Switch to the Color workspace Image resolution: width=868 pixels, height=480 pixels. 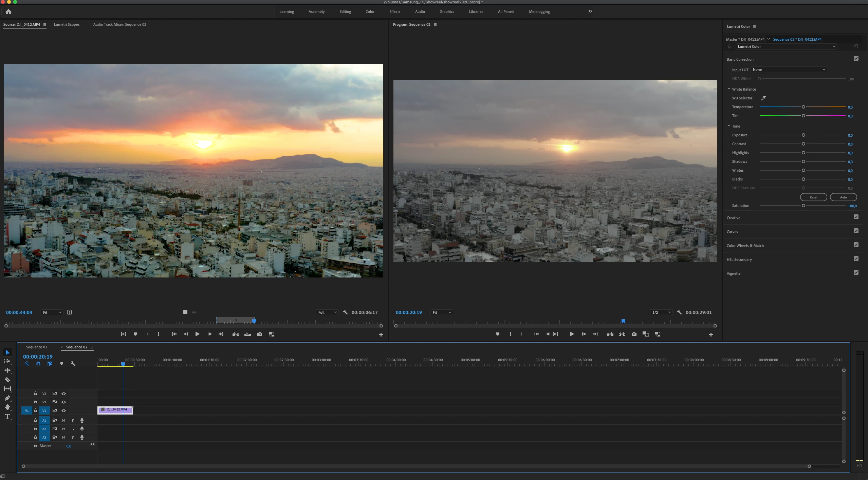(x=370, y=12)
